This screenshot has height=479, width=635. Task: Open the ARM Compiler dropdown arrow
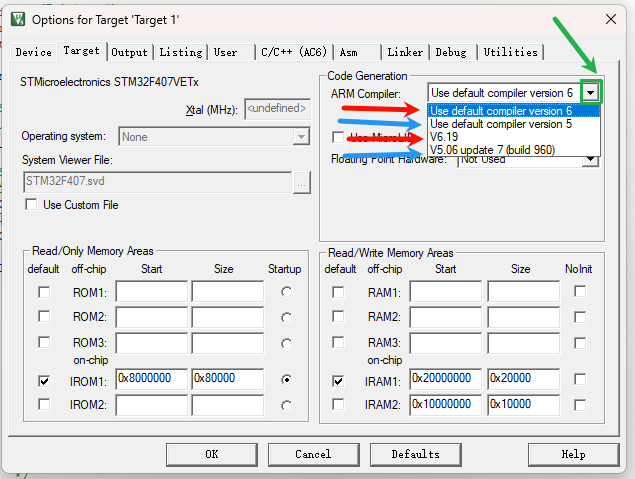pyautogui.click(x=592, y=92)
